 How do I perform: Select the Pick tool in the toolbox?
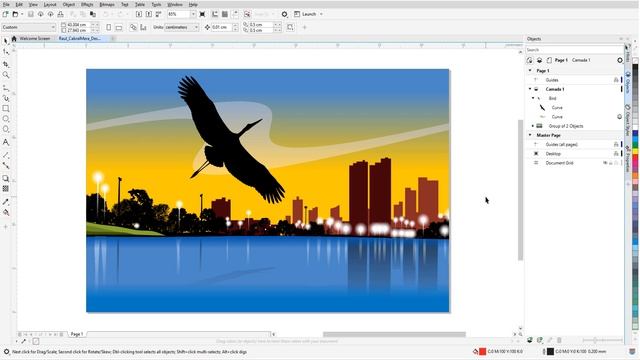[6, 41]
